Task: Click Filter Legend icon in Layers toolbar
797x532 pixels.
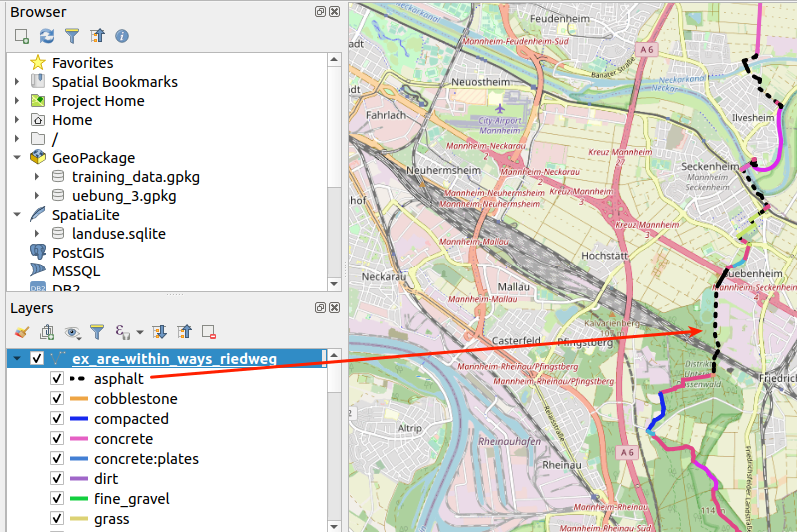Action: 97,332
